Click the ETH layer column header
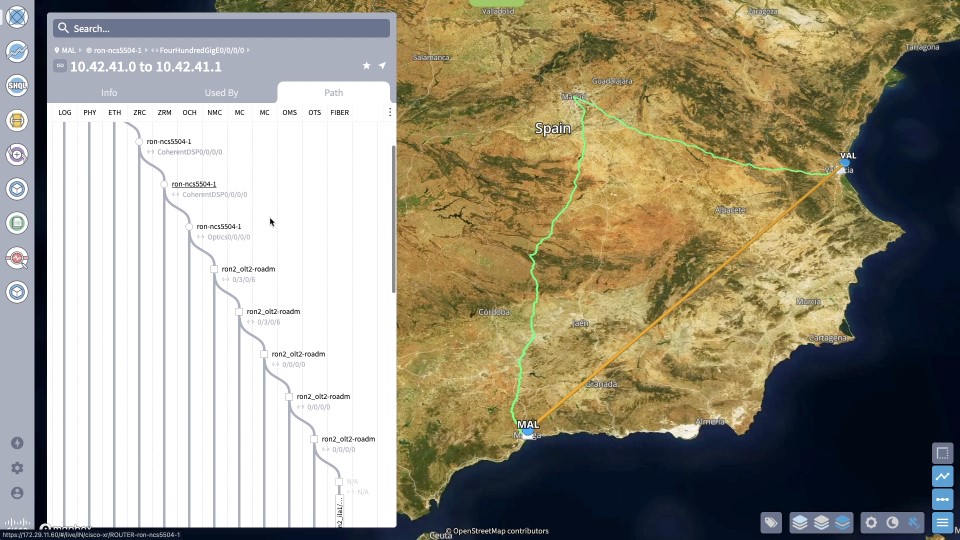Screen dimensions: 960x540 click(114, 113)
